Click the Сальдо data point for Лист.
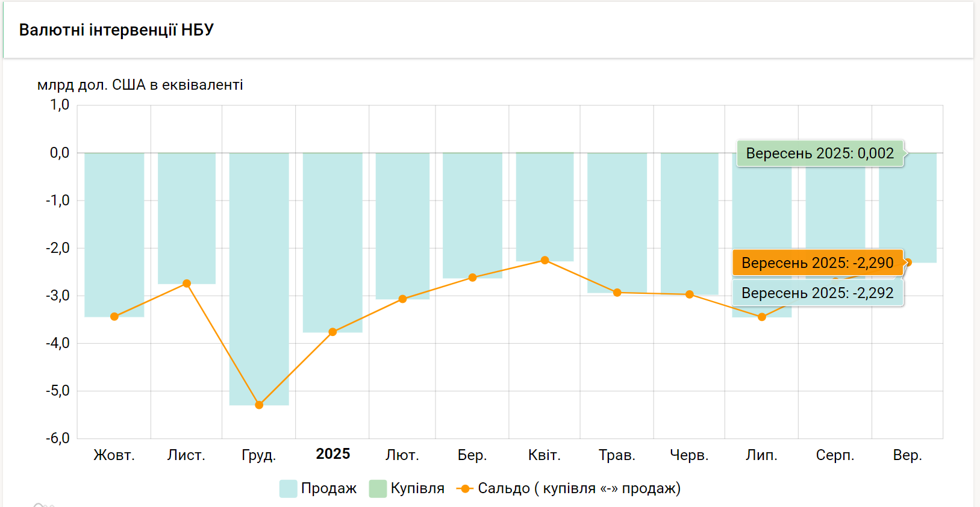The height and width of the screenshot is (507, 980). [187, 284]
